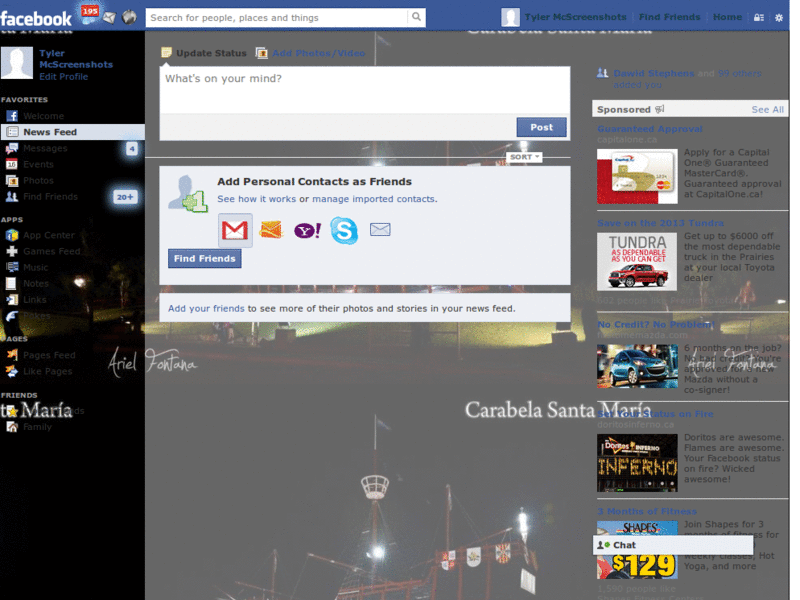Select the other email envelope import icon

click(x=380, y=230)
